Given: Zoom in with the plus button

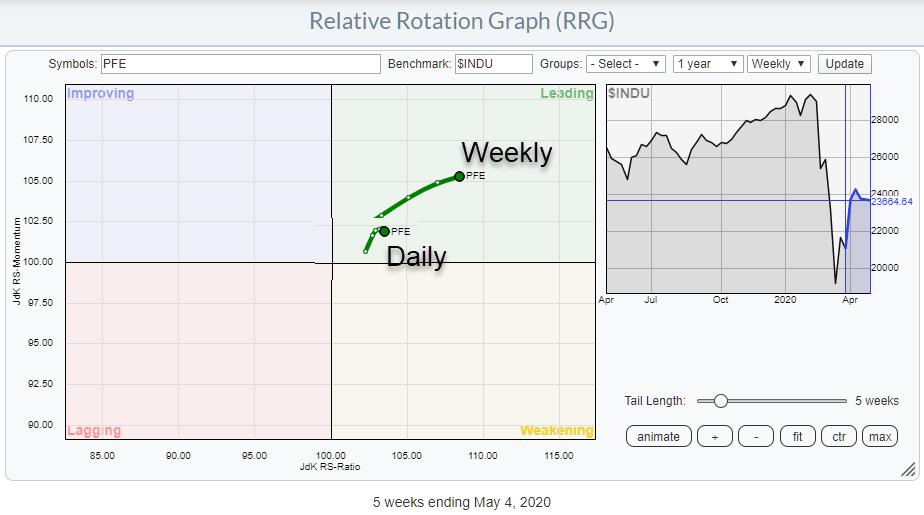Looking at the screenshot, I should point(715,436).
